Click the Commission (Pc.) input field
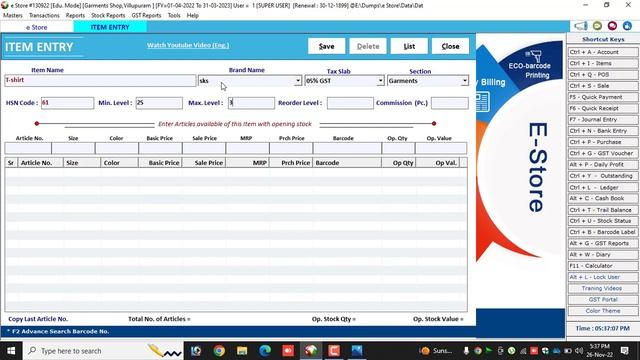 [450, 103]
